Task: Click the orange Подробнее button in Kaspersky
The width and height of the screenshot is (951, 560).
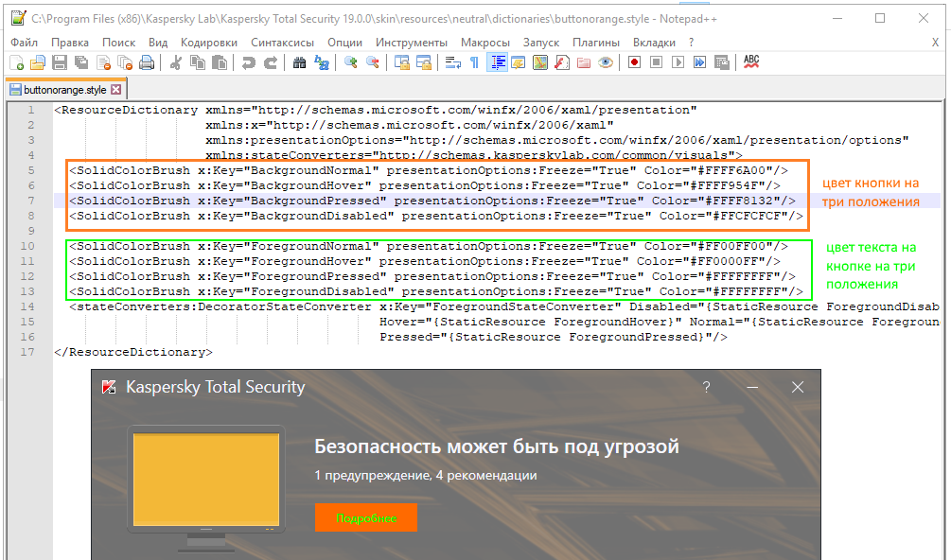Action: tap(365, 517)
